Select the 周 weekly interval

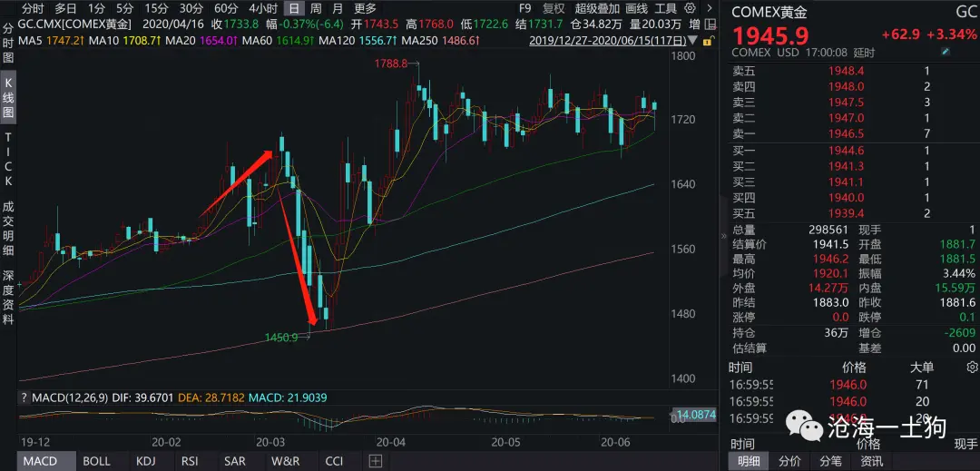[317, 9]
